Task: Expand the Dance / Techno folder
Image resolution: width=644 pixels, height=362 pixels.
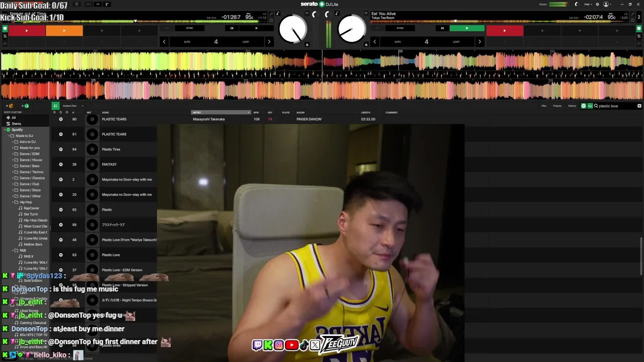Action: click(13, 172)
